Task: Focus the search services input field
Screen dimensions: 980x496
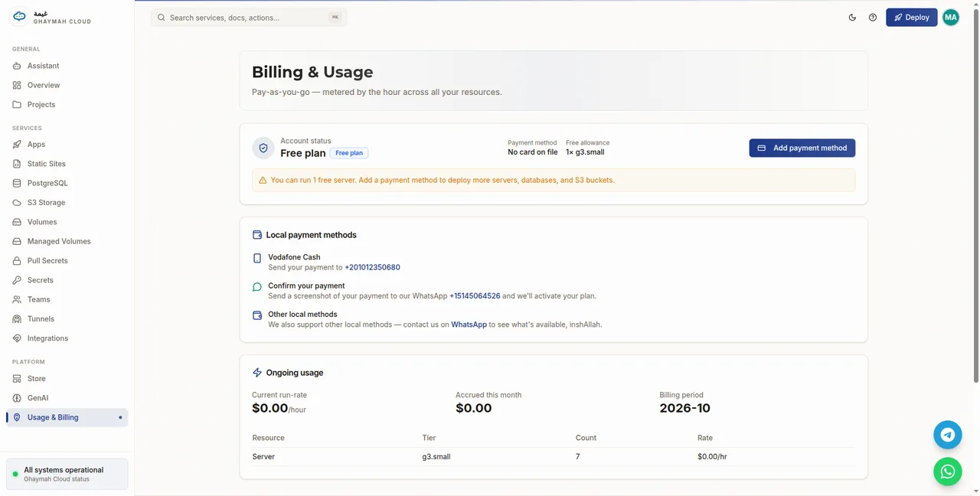Action: point(249,17)
